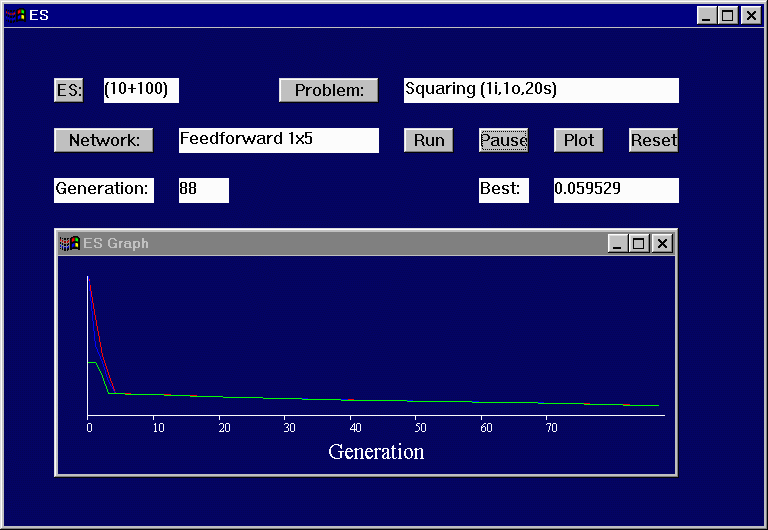Open the Problem: selection button

tap(328, 91)
